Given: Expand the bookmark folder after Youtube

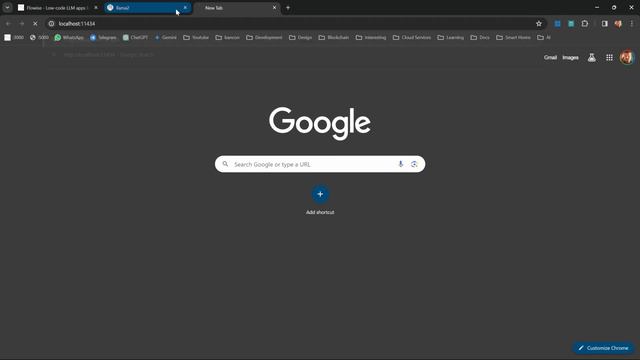Looking at the screenshot, I should coord(227,38).
